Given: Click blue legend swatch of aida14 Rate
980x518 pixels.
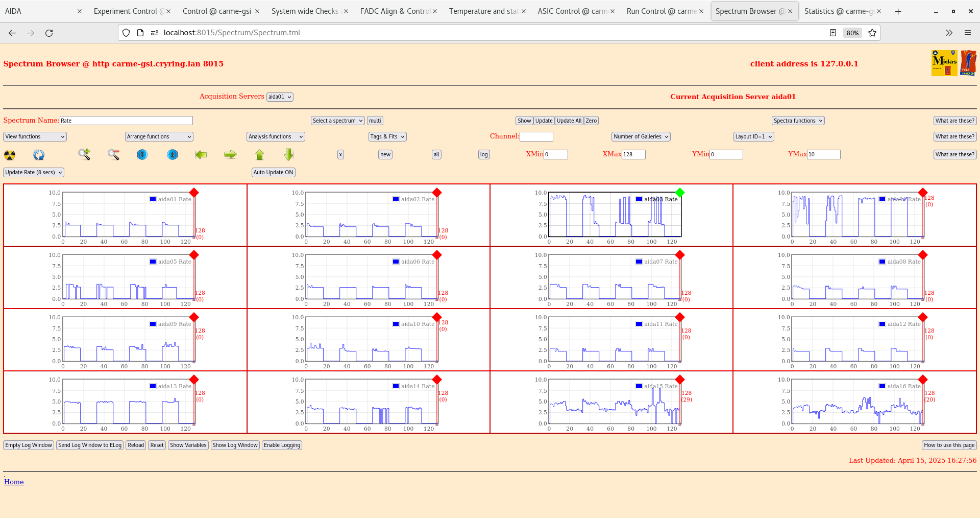Looking at the screenshot, I should [x=396, y=386].
